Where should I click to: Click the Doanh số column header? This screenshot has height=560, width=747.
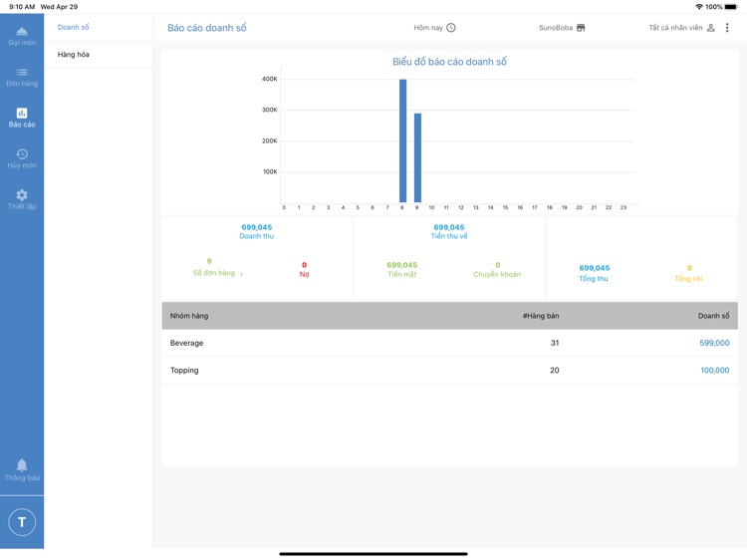(x=714, y=316)
